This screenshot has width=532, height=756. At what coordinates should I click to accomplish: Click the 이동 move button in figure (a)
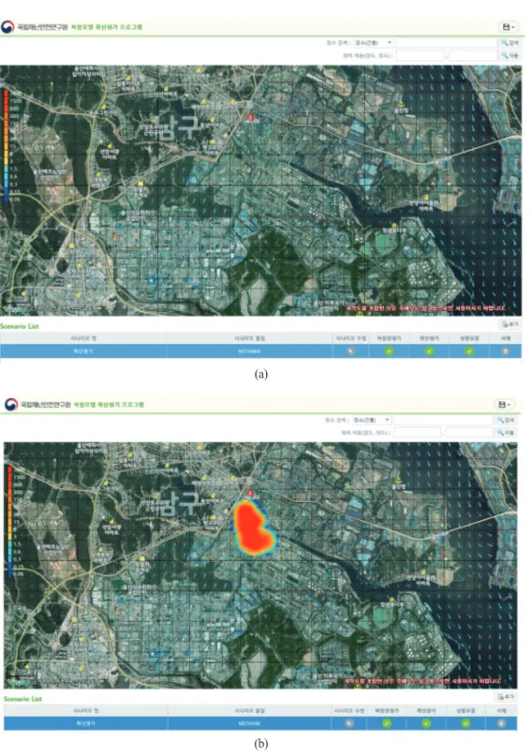tap(510, 55)
